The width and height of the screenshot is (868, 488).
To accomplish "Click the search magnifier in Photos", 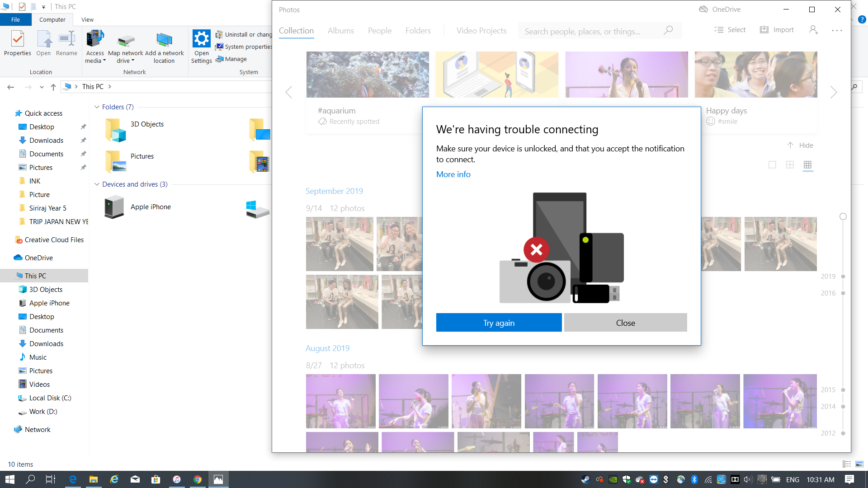I will pyautogui.click(x=668, y=31).
